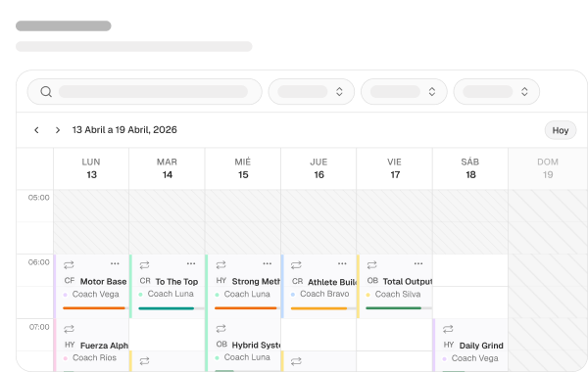The height and width of the screenshot is (372, 588).
Task: Open the Total Output class title
Action: [x=408, y=281]
